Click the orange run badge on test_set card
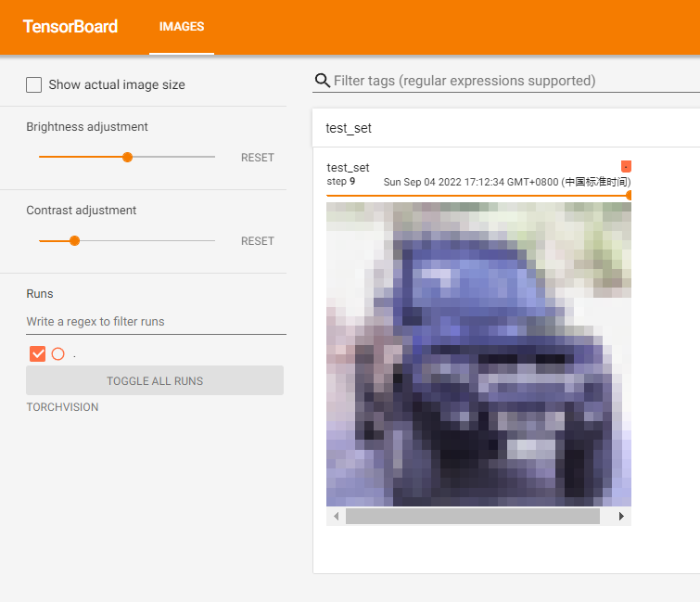The image size is (700, 602). (x=626, y=166)
